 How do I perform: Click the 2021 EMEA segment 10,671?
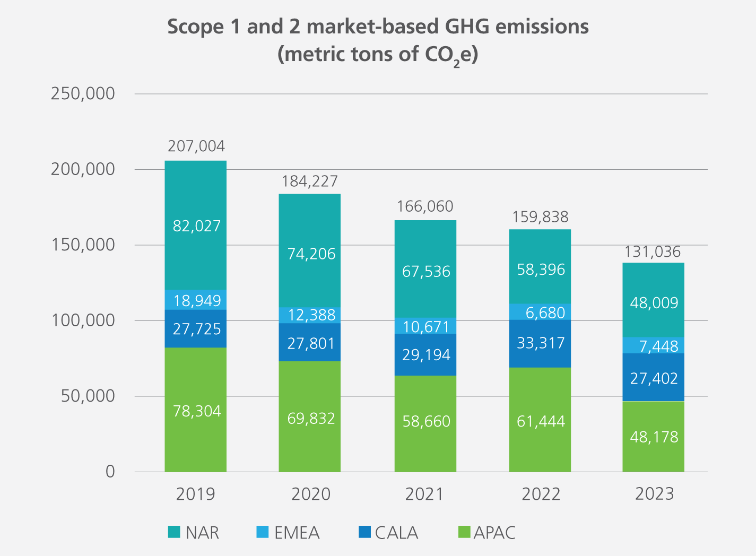pyautogui.click(x=425, y=326)
